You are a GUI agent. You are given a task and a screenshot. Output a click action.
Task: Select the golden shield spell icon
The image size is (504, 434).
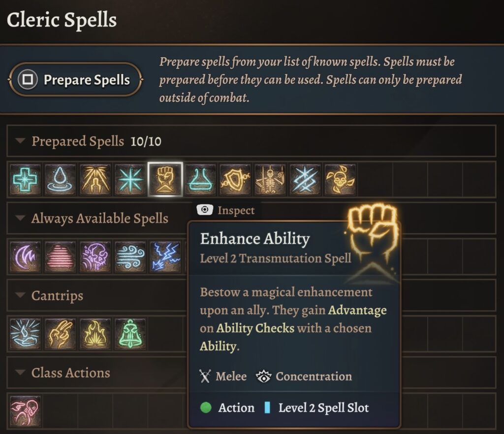[235, 180]
